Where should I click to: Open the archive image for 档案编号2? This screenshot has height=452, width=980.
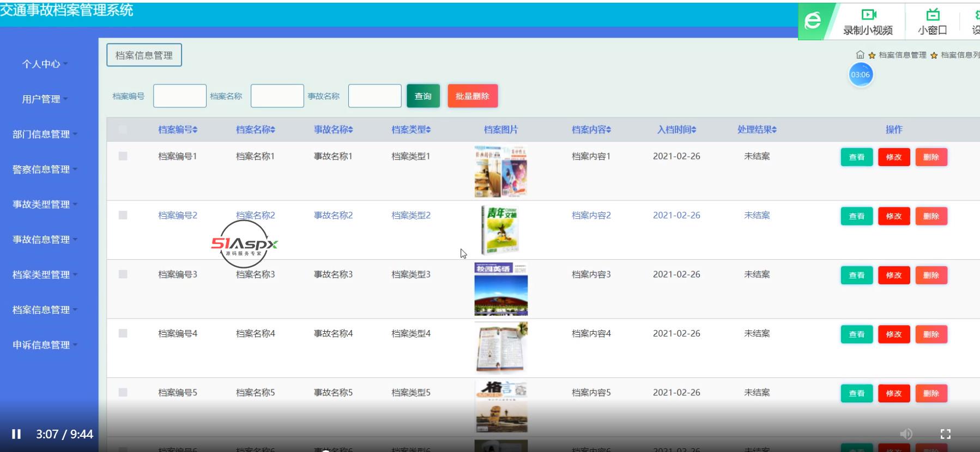pos(501,230)
